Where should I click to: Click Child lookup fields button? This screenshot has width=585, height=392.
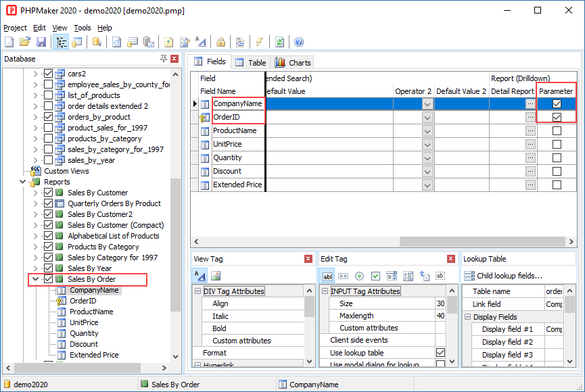[x=502, y=275]
